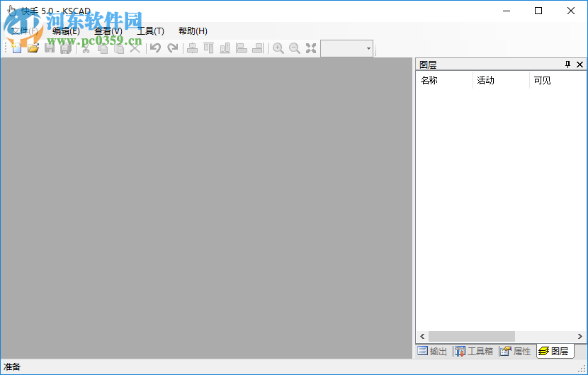Viewport: 588px width, 375px height.
Task: Click the 活动 column header
Action: tap(502, 80)
